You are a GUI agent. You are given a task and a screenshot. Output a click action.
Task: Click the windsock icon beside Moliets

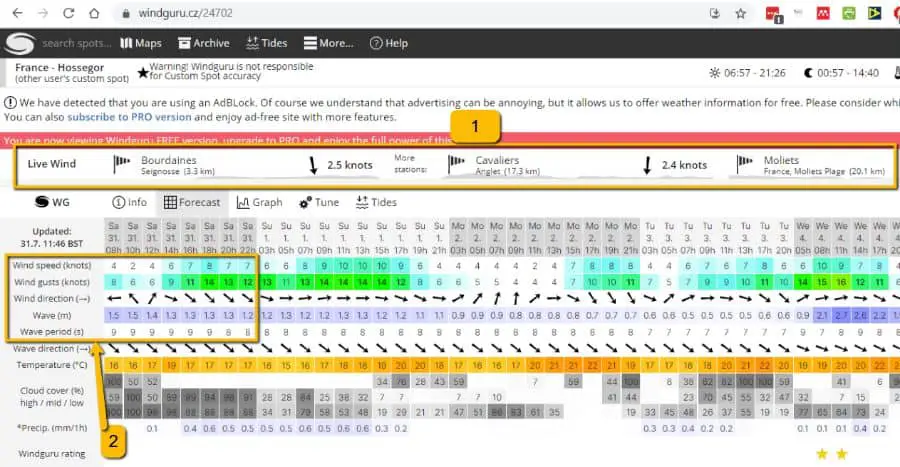[744, 164]
